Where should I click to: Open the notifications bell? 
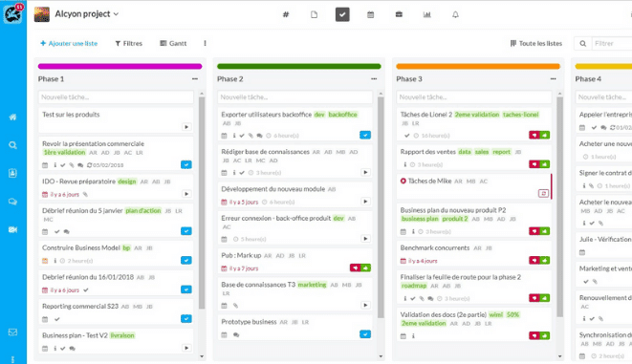[455, 14]
